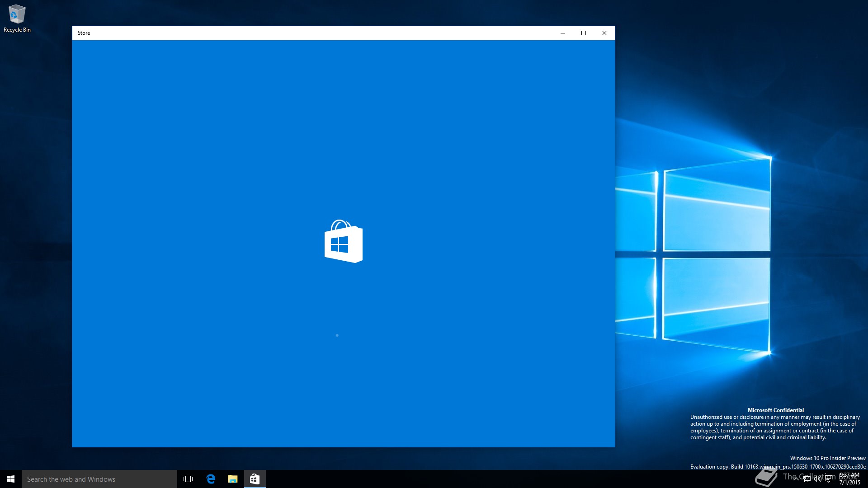The height and width of the screenshot is (488, 868).
Task: Click the Show Desktop sliver at the taskbar's far right
Action: pos(866,479)
